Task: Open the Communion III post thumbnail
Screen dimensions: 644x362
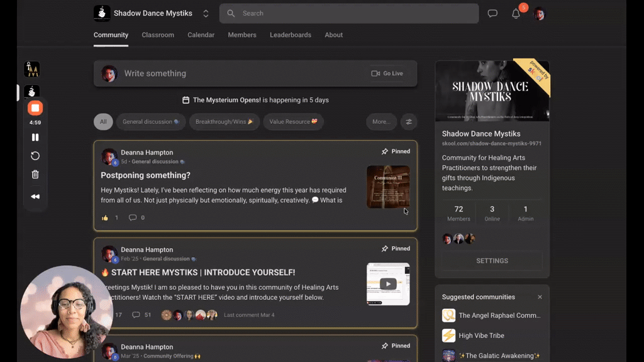Action: tap(388, 187)
